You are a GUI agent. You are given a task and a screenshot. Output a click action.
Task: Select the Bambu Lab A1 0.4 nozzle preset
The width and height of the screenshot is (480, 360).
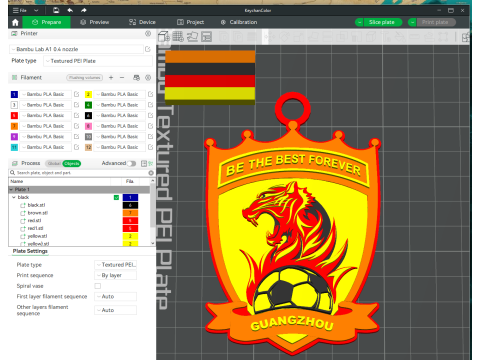pos(77,49)
